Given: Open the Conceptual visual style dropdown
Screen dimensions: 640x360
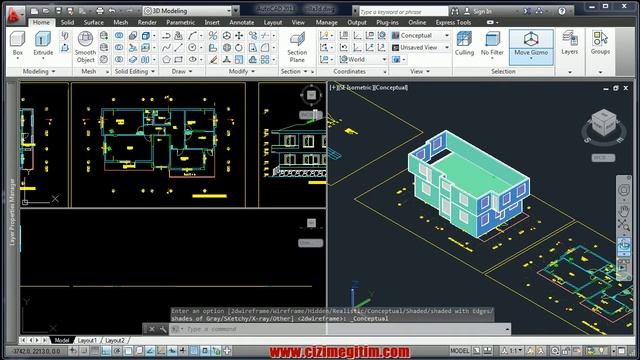Looking at the screenshot, I should click(x=420, y=36).
